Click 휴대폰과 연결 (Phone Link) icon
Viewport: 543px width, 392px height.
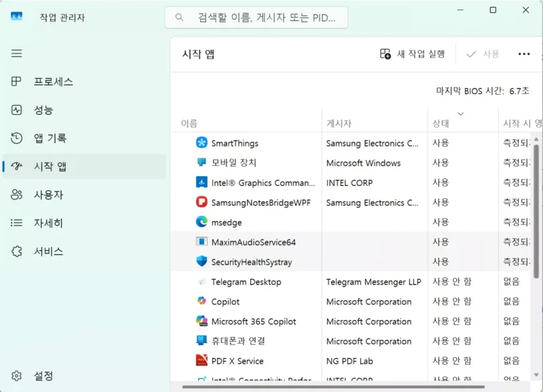(202, 340)
